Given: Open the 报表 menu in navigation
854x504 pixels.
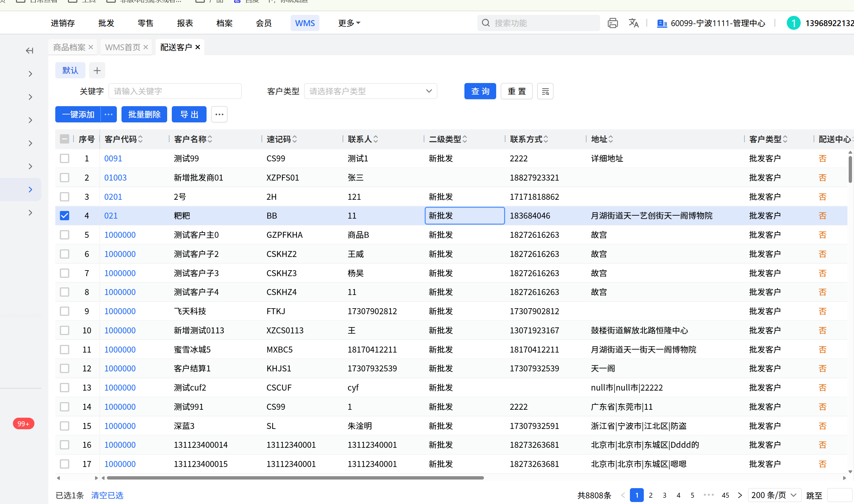Looking at the screenshot, I should pos(185,23).
